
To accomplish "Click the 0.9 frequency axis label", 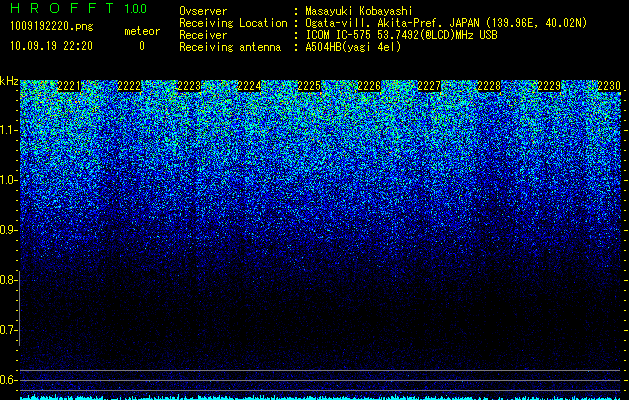I will 7,230.
